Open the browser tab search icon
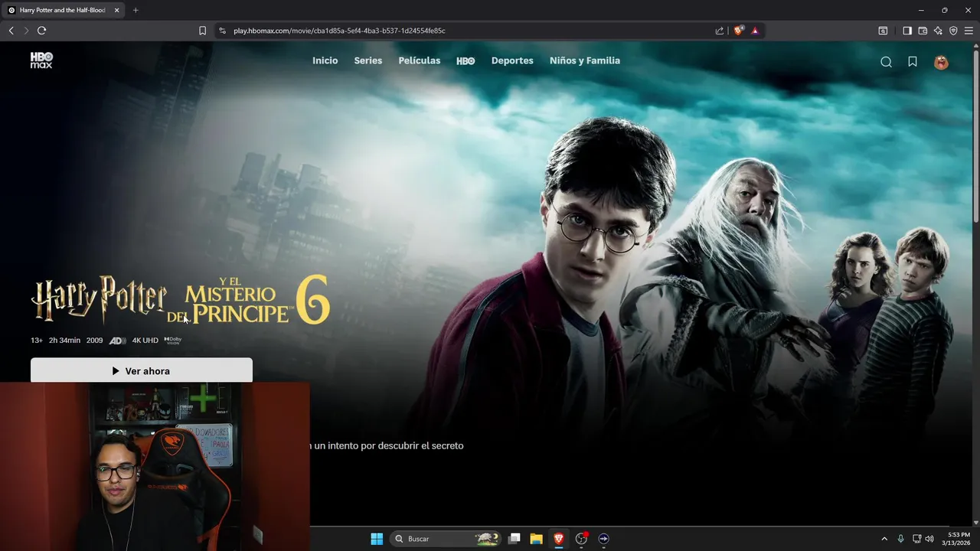The width and height of the screenshot is (980, 551). [883, 31]
